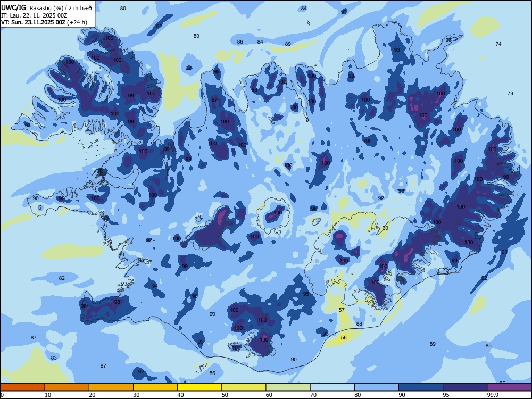This screenshot has width=532, height=399.
Task: Pick the 20–30 amber legend swatch
Action: pyautogui.click(x=111, y=387)
